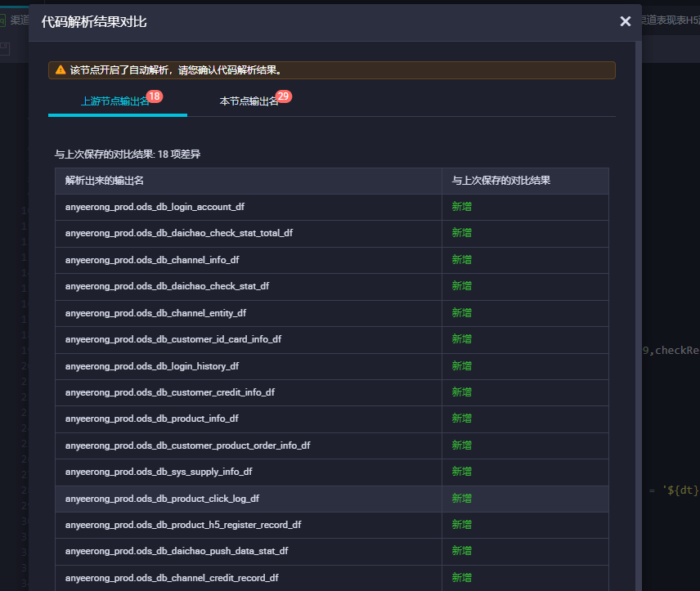
Task: Click 新增 status for login_account_df row
Action: pos(461,207)
